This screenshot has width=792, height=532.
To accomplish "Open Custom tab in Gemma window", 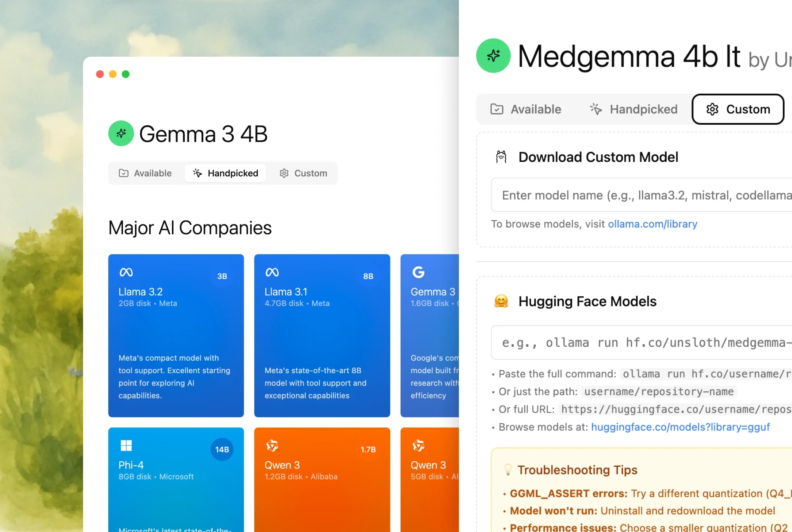I will tap(303, 173).
